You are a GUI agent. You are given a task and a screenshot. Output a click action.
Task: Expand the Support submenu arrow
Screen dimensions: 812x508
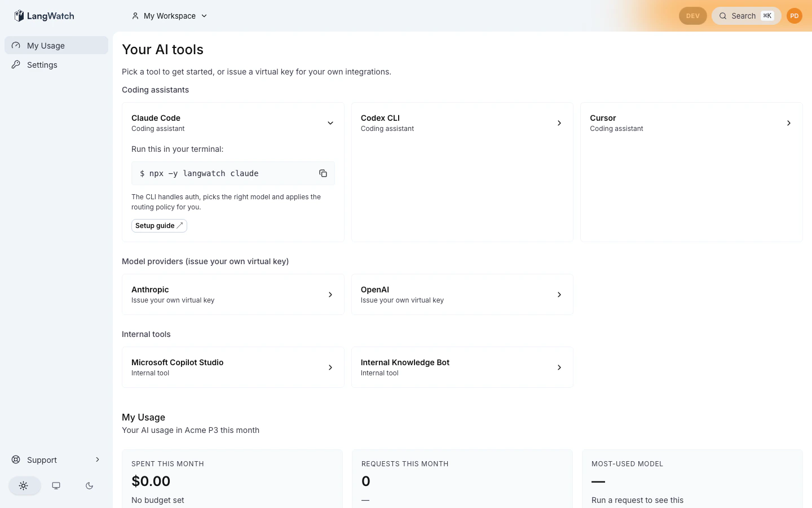[98, 459]
